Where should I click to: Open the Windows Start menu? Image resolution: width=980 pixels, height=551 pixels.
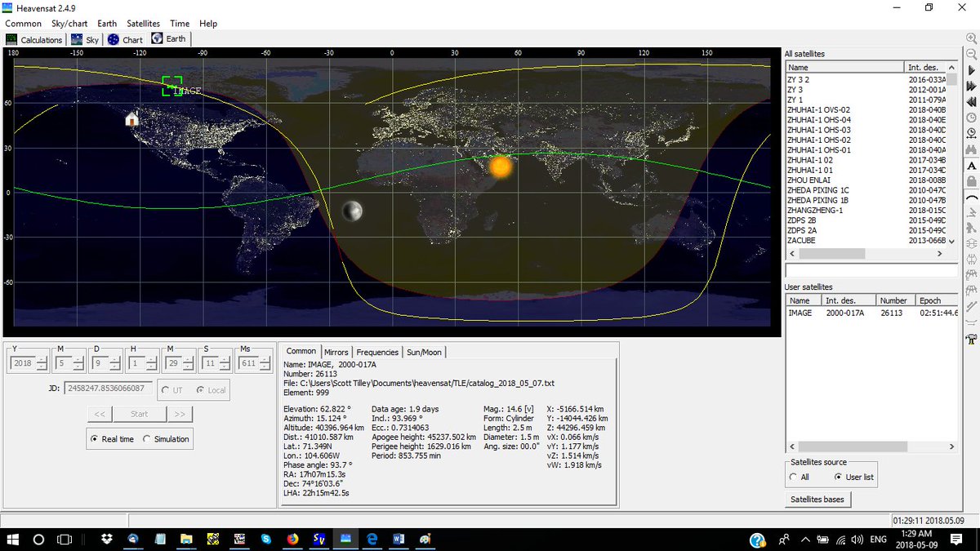tap(13, 540)
